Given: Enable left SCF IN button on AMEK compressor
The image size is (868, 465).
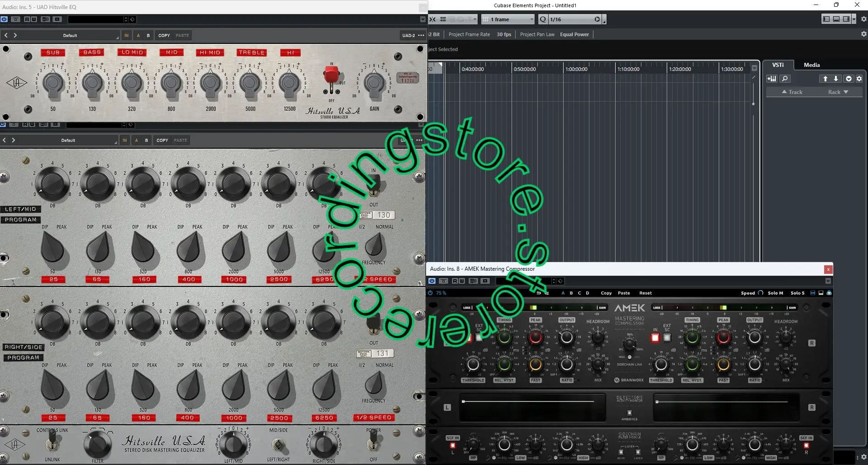Looking at the screenshot, I should pyautogui.click(x=452, y=446).
